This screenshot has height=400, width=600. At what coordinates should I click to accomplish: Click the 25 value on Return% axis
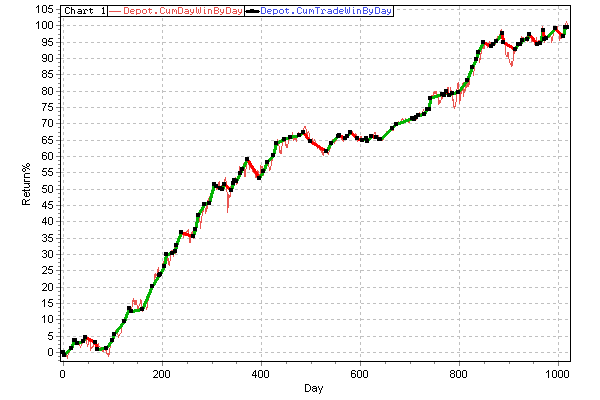47,271
